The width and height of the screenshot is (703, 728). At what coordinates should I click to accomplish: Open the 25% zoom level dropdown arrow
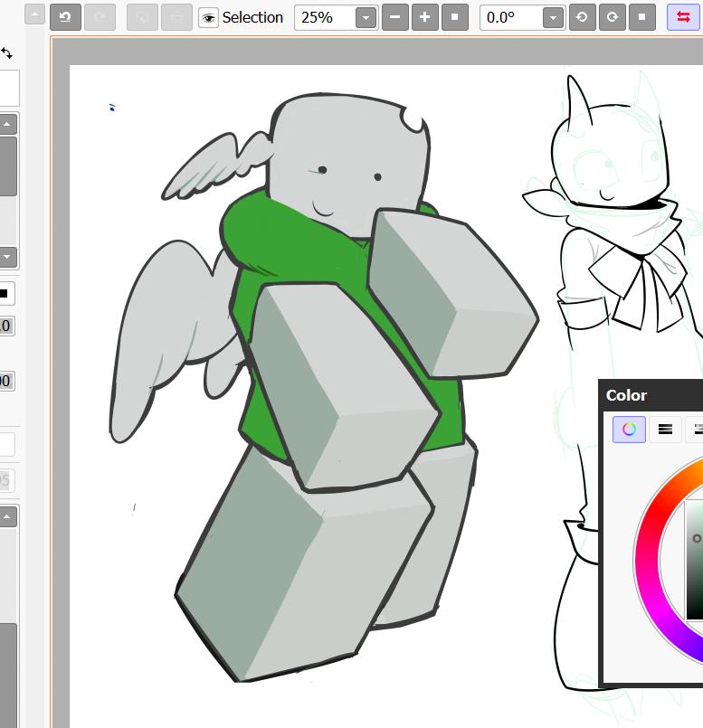(x=366, y=18)
